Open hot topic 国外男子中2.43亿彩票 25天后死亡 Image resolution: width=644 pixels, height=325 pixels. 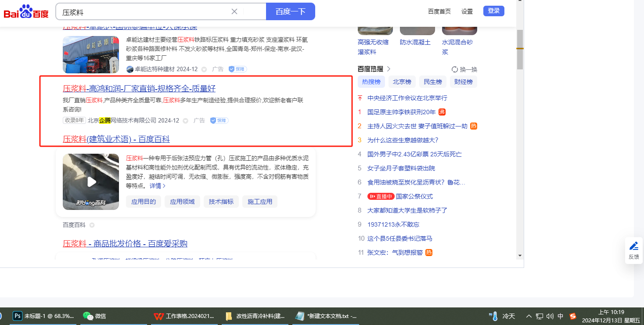tap(414, 154)
